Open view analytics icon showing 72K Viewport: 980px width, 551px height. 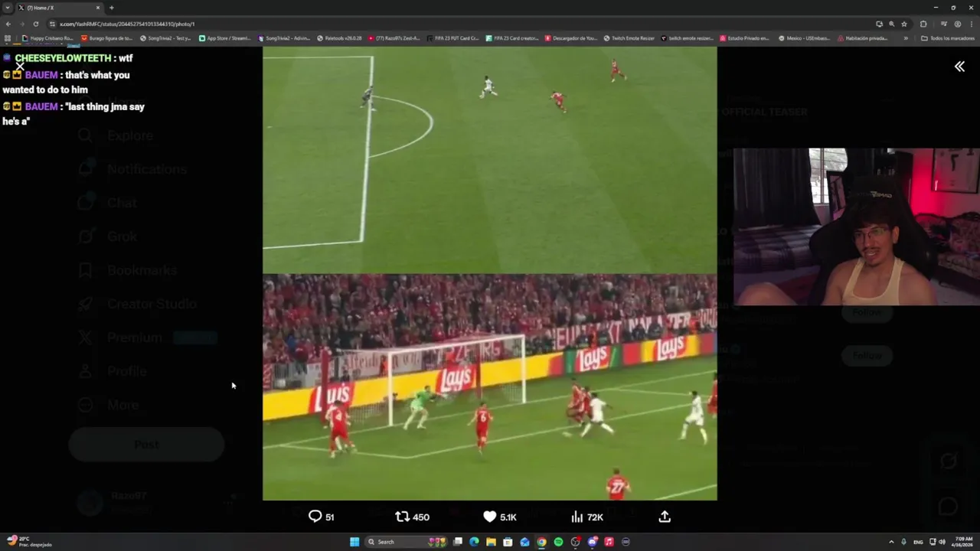[x=577, y=517]
